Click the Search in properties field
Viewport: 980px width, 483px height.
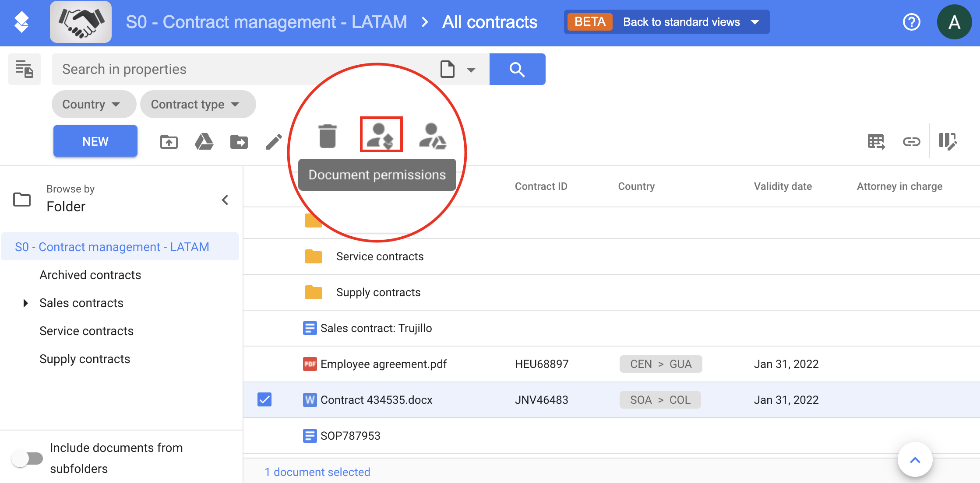(x=245, y=69)
